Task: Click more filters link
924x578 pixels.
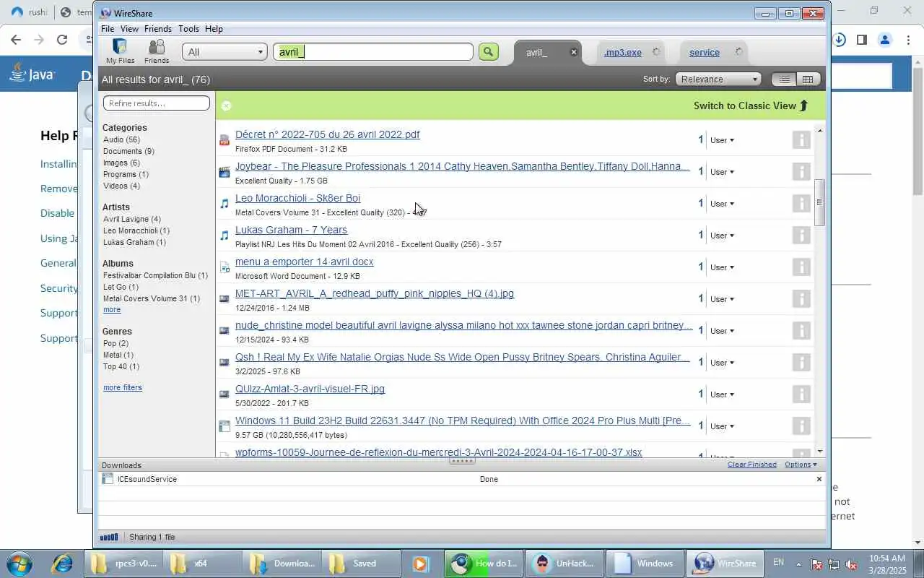Action: [x=123, y=387]
